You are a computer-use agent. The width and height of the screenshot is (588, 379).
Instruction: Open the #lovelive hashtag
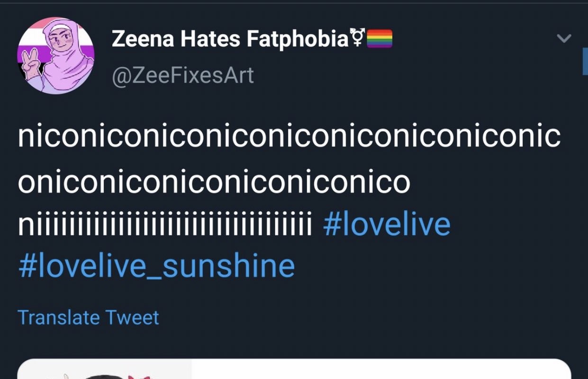click(387, 225)
